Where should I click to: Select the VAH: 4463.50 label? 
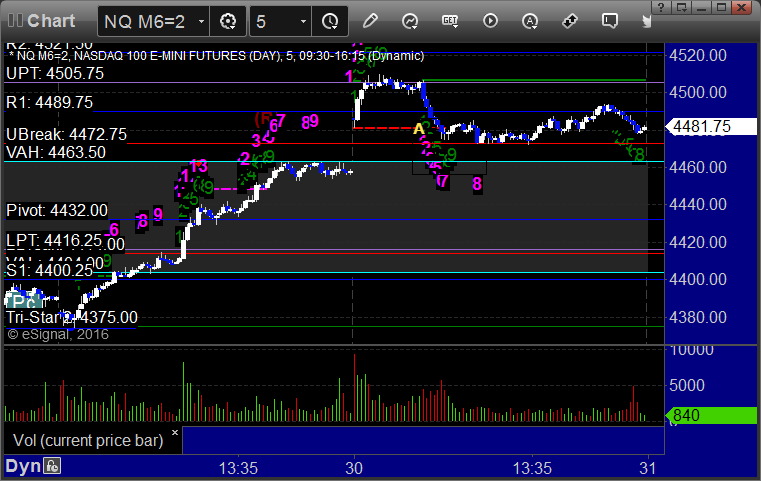(x=56, y=152)
